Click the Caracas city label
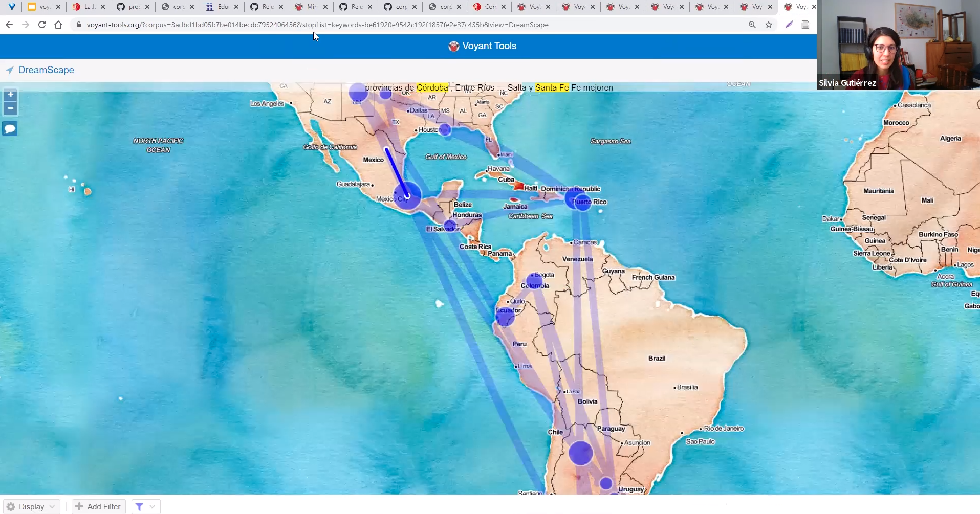The width and height of the screenshot is (980, 514). (584, 242)
